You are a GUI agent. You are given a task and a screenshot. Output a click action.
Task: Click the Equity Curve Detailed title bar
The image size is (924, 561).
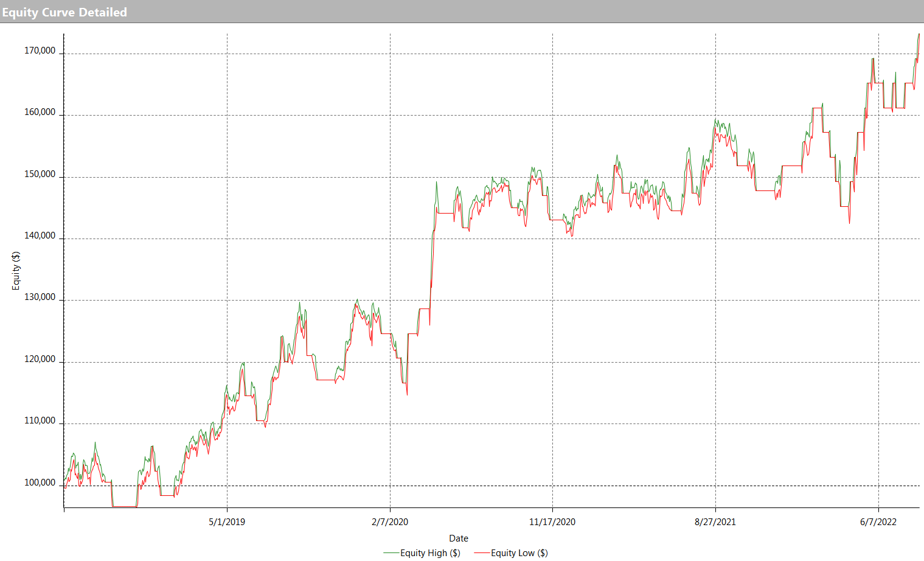tap(462, 12)
